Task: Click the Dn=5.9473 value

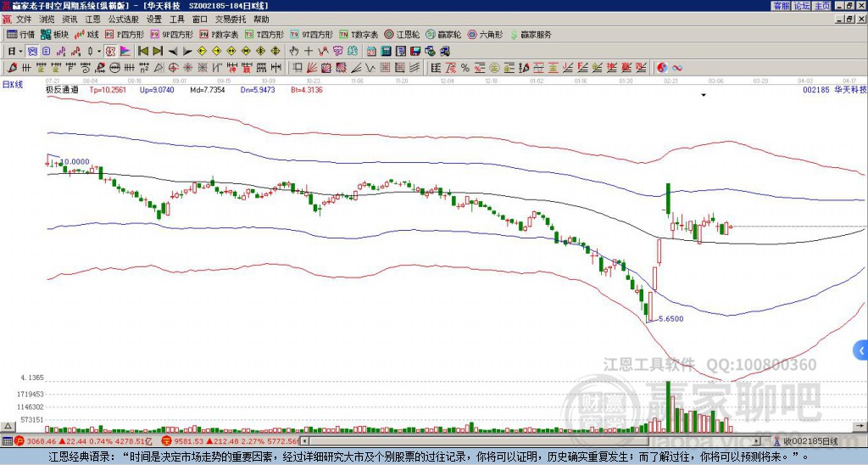Action: point(258,90)
